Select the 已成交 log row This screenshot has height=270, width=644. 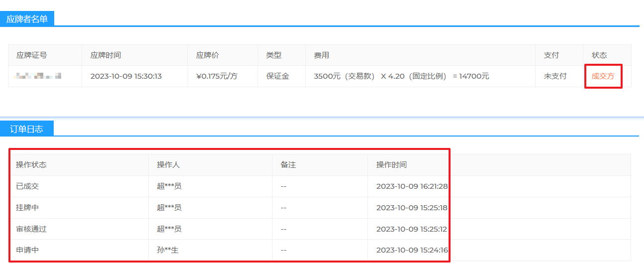[x=27, y=186]
